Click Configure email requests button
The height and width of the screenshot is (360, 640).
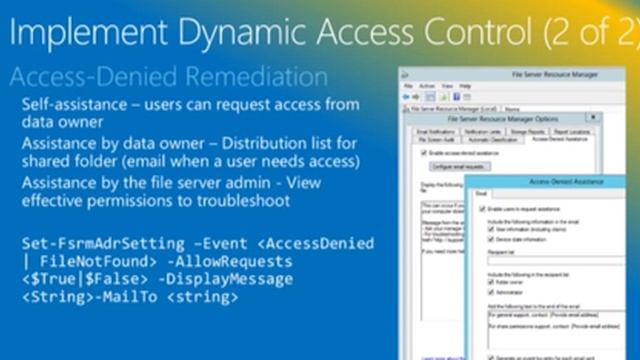(460, 167)
